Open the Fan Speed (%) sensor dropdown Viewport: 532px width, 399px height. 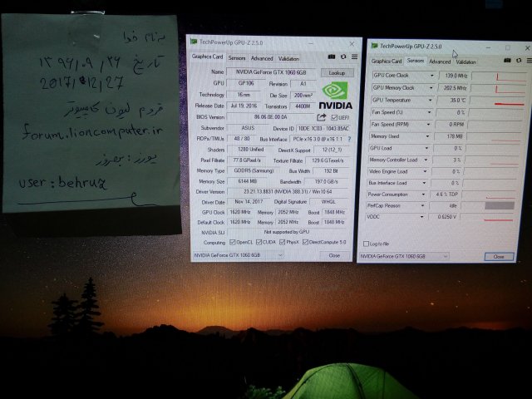pyautogui.click(x=429, y=112)
